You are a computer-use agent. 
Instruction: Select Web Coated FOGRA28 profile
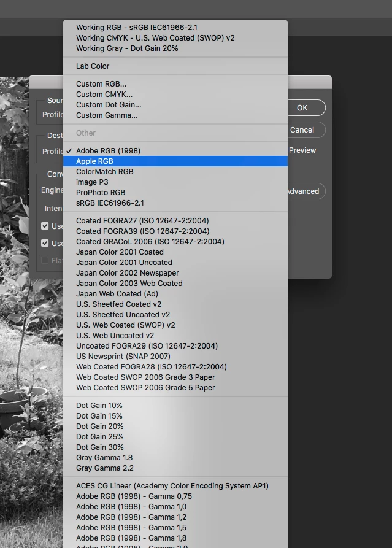tap(175, 367)
